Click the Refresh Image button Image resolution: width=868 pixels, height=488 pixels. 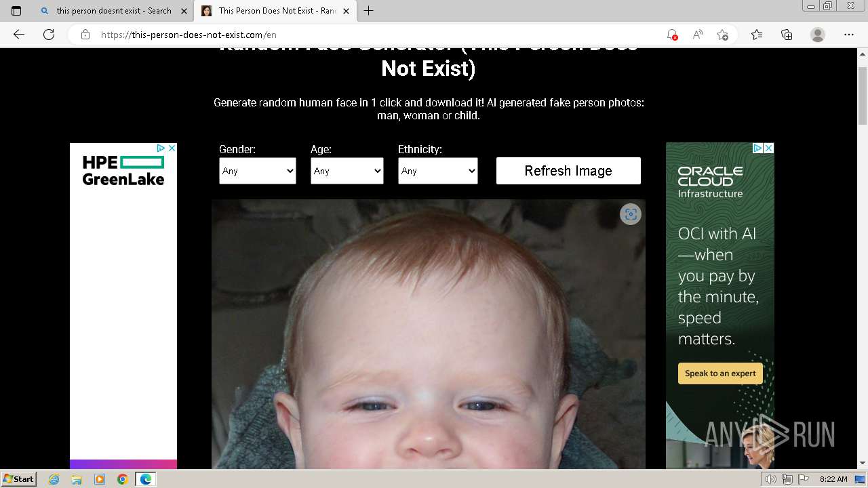click(x=568, y=171)
